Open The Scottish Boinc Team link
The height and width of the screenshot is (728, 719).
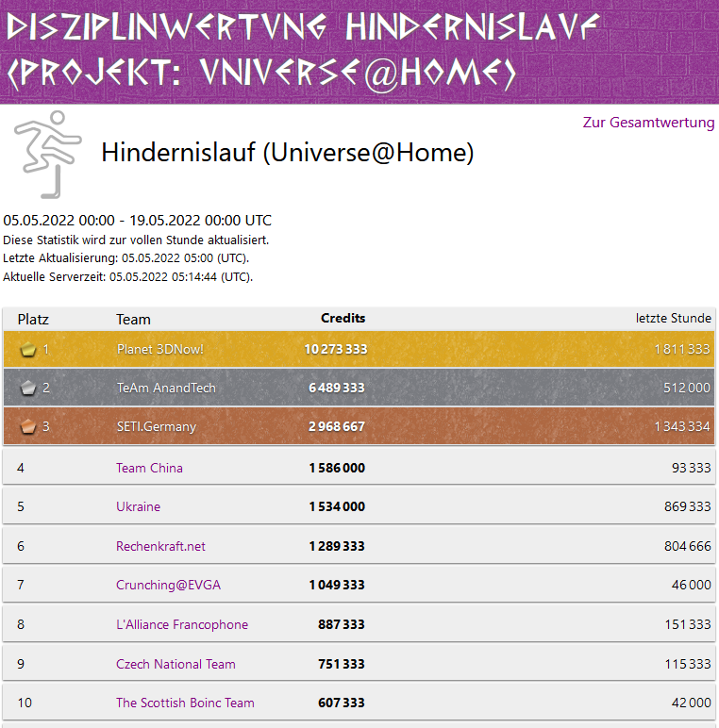point(185,703)
